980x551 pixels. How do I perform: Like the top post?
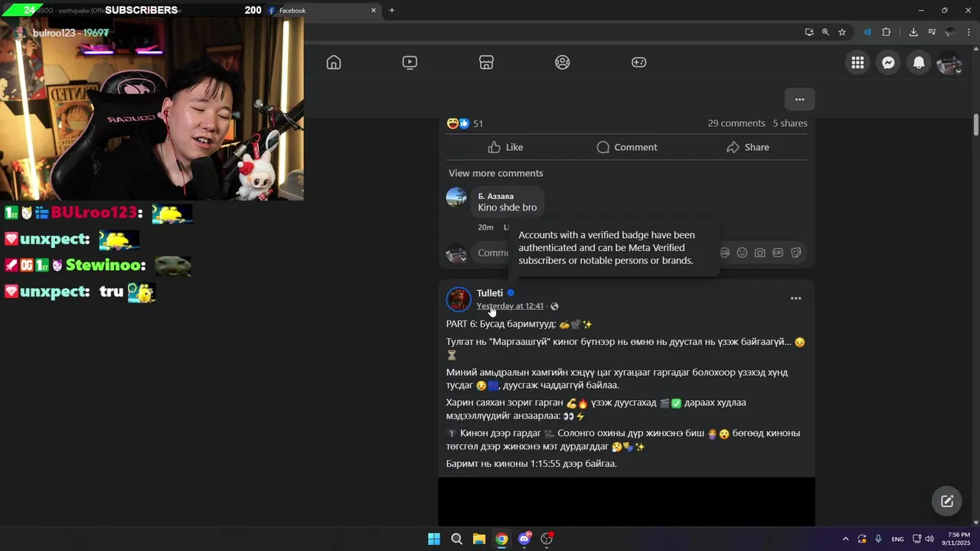coord(505,147)
